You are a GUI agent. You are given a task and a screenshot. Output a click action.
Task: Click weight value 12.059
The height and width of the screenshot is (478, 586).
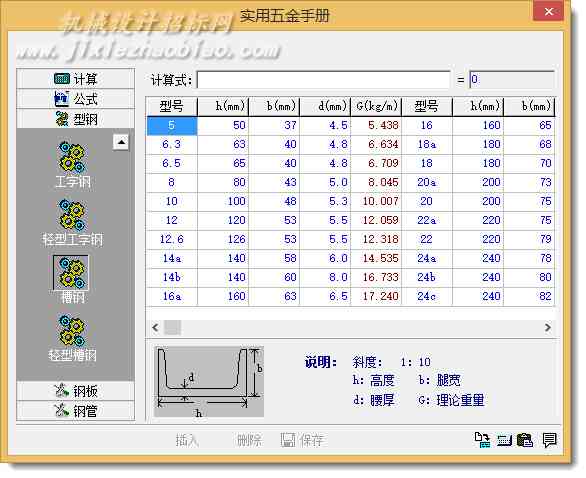(x=376, y=221)
